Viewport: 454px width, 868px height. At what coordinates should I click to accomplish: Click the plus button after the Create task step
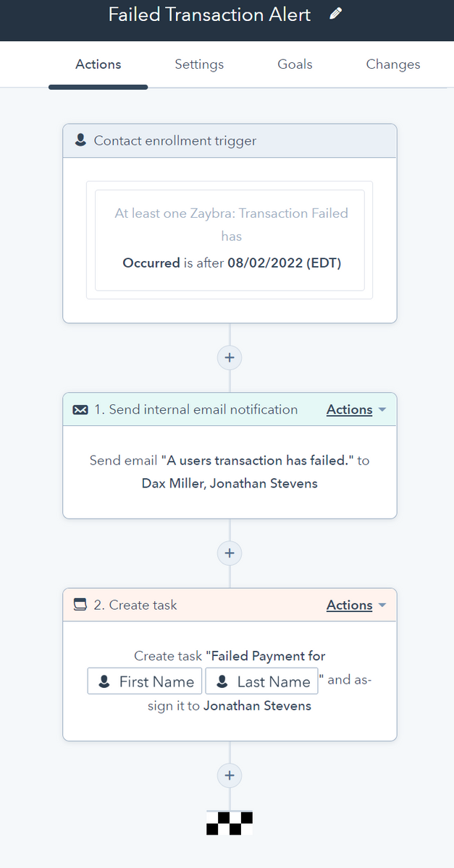pyautogui.click(x=230, y=775)
